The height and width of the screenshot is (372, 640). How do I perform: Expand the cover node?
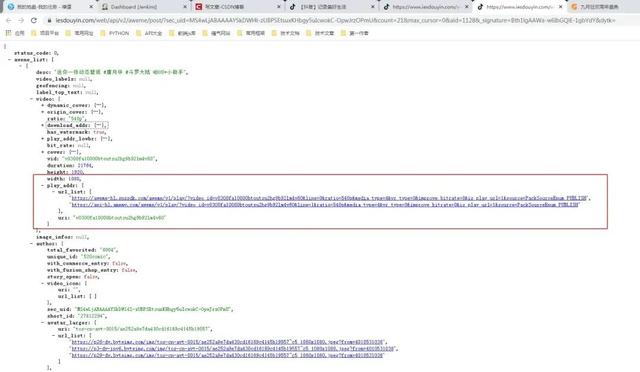coord(42,152)
